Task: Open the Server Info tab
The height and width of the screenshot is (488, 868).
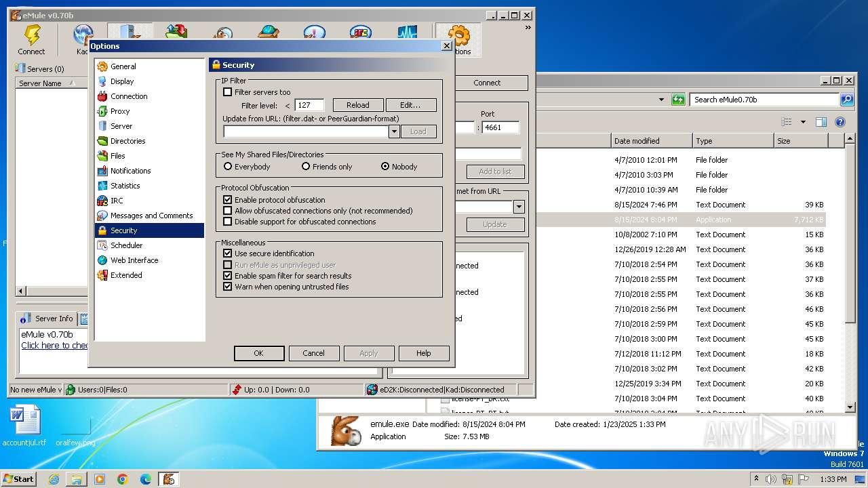Action: [47, 319]
